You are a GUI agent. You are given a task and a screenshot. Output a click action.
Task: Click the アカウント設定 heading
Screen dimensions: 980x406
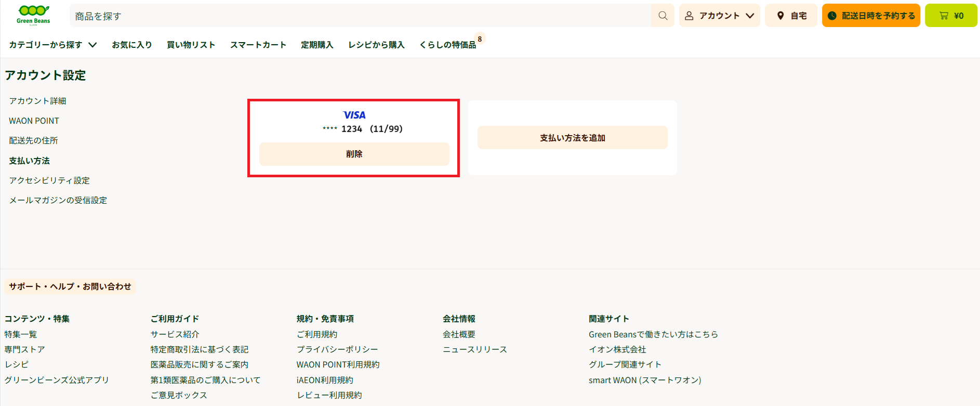pos(45,75)
